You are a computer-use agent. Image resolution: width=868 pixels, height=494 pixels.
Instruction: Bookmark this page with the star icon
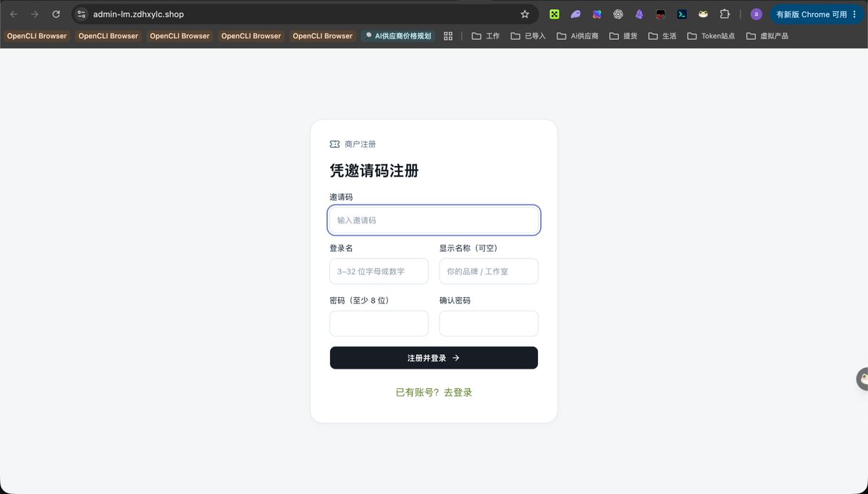pyautogui.click(x=525, y=14)
